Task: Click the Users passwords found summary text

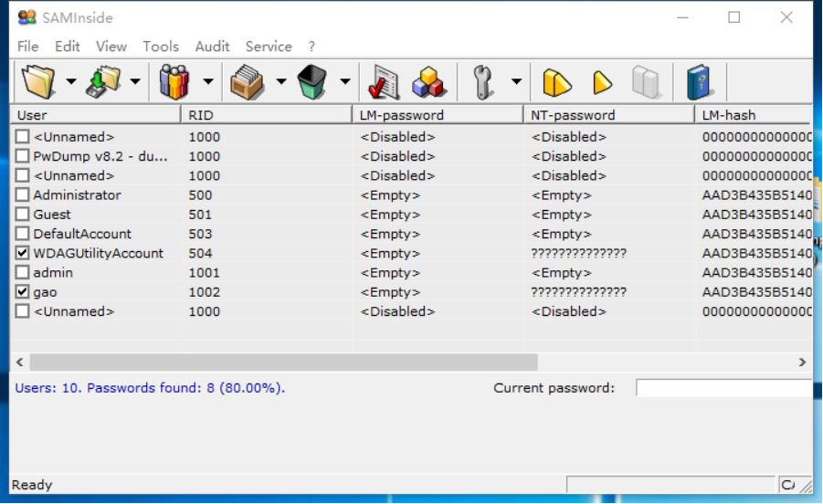Action: click(150, 388)
